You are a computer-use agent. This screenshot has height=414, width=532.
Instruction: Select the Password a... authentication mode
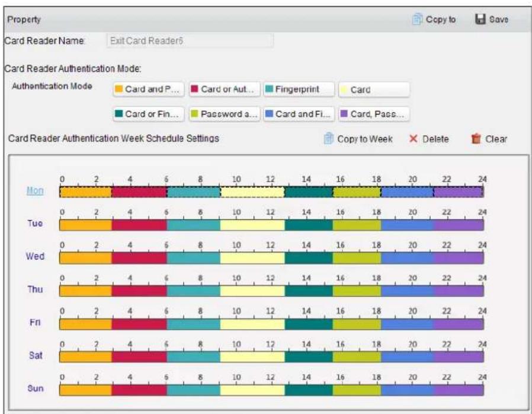(x=225, y=114)
